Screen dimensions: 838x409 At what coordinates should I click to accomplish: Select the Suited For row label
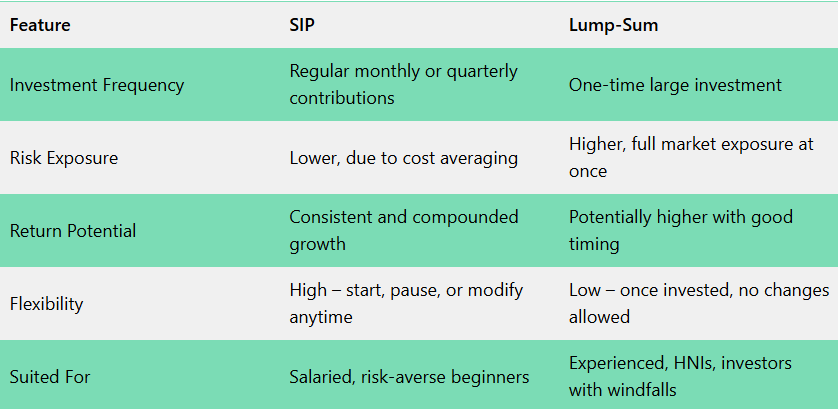(50, 377)
